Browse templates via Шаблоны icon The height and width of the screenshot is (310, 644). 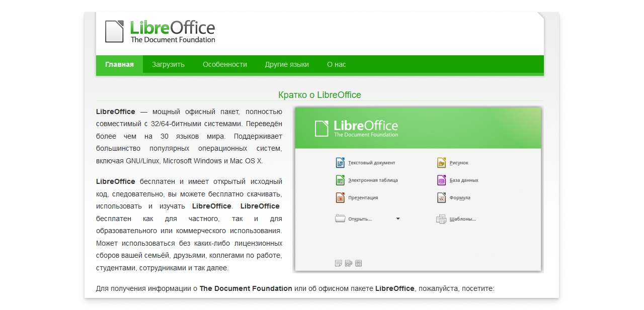click(x=463, y=219)
